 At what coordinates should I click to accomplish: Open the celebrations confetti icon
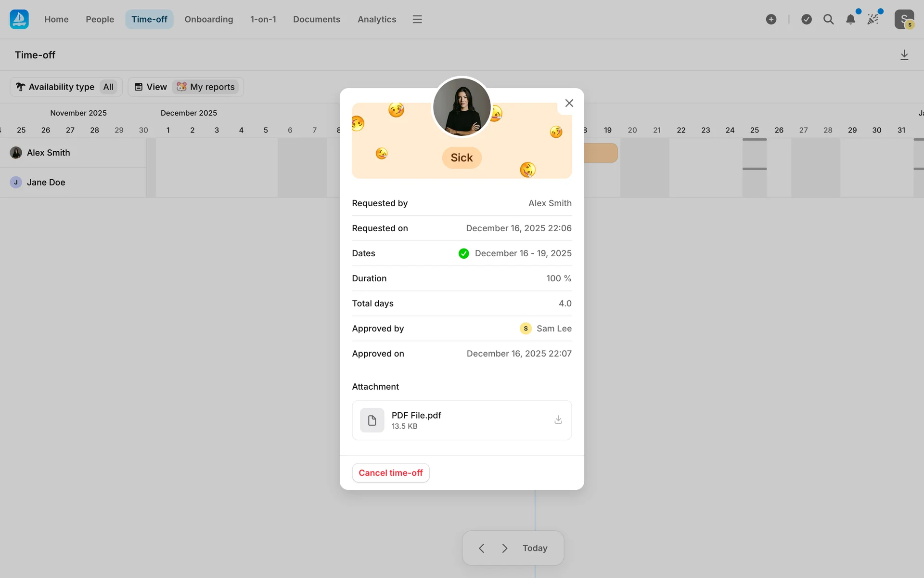point(873,19)
